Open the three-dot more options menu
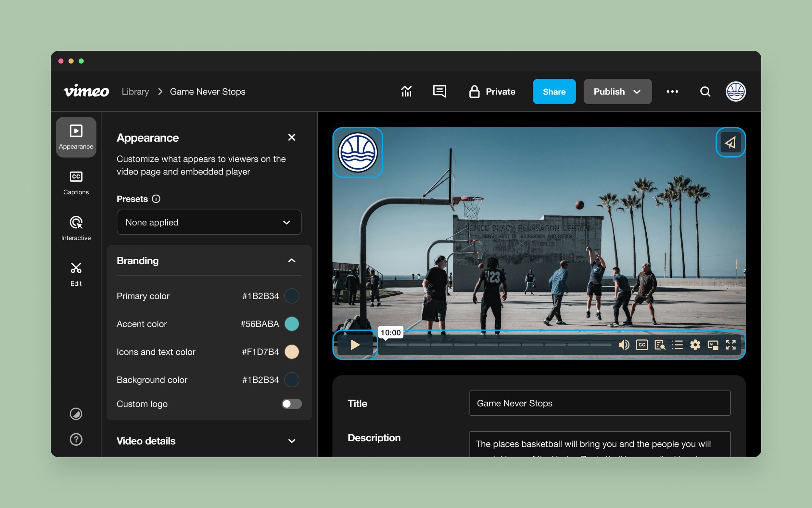The width and height of the screenshot is (812, 508). (x=672, y=91)
